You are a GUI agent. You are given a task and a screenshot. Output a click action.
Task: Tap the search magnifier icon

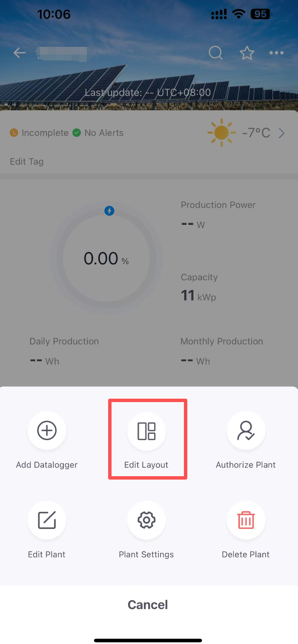(x=216, y=53)
